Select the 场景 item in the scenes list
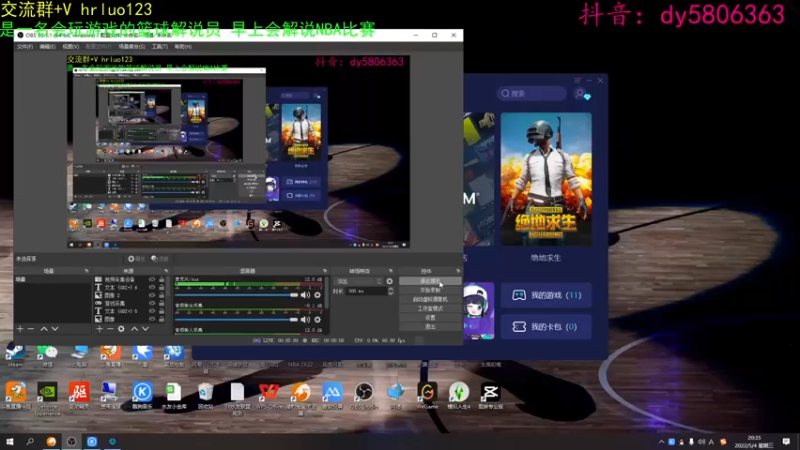Image resolution: width=800 pixels, height=450 pixels. (52, 280)
